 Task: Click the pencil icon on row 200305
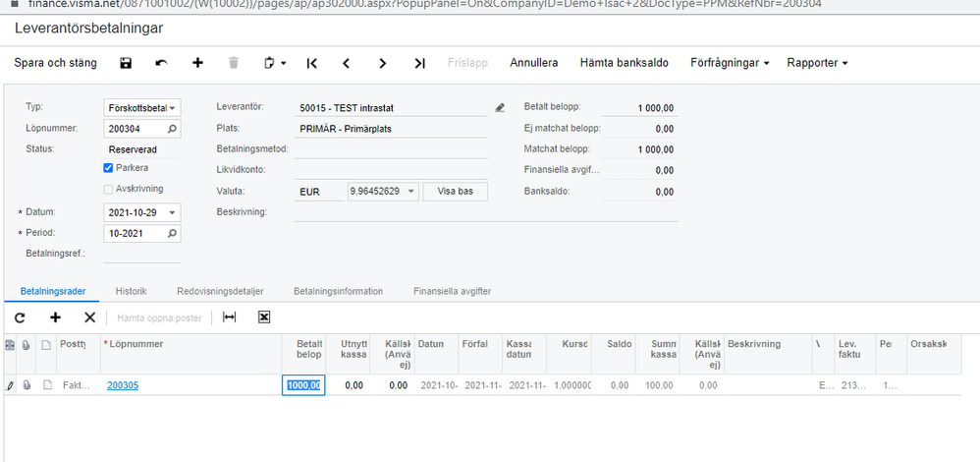(x=10, y=385)
